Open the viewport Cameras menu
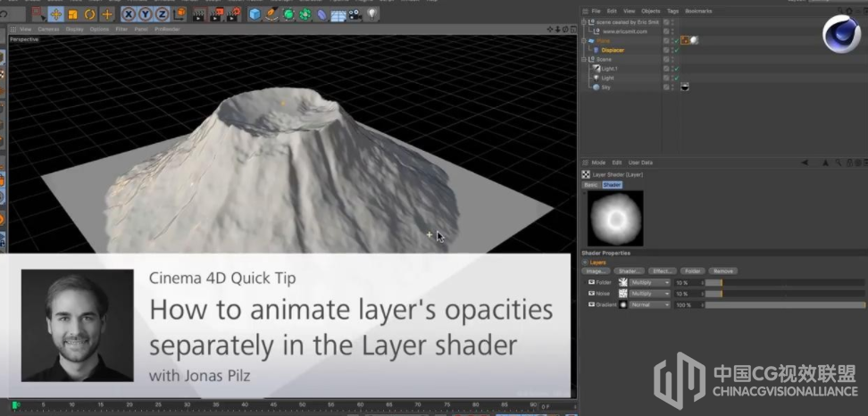This screenshot has height=416, width=868. (x=48, y=29)
